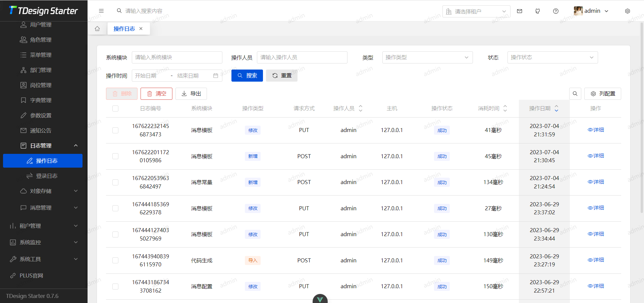Open the 操作状态 dropdown
Screen dimensions: 644x303
(x=552, y=57)
